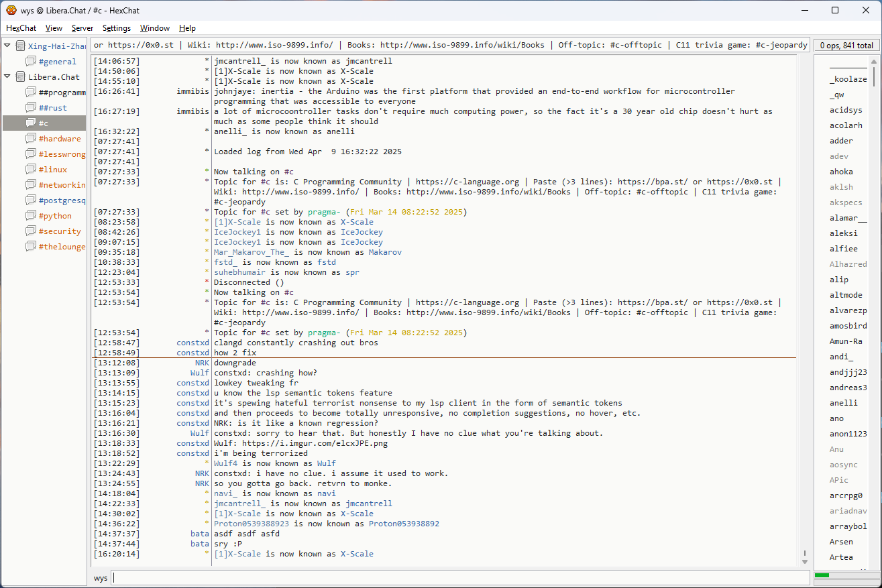Click the #security channel icon
This screenshot has height=588, width=882.
(31, 231)
